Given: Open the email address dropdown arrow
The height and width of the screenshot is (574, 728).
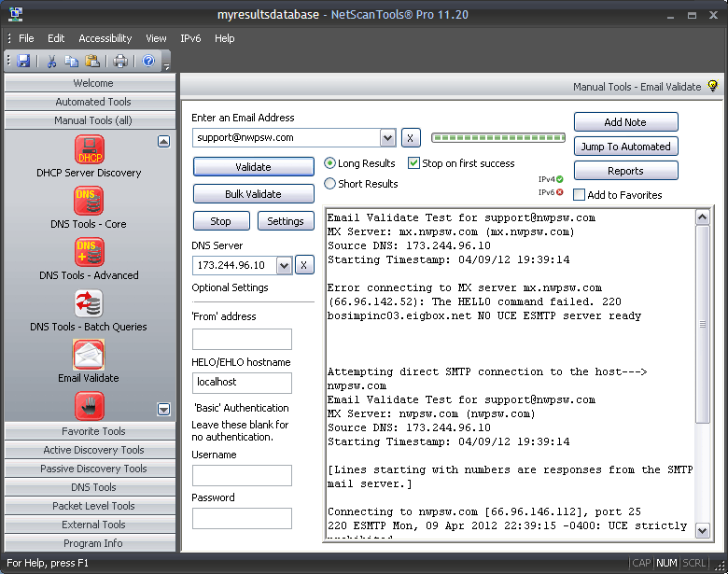Looking at the screenshot, I should point(387,138).
